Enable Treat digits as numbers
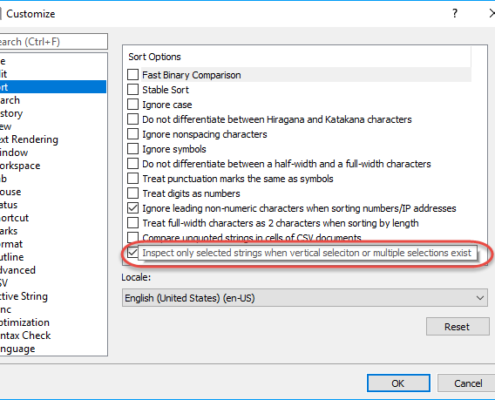Screen dimensions: 495x400 pyautogui.click(x=133, y=193)
